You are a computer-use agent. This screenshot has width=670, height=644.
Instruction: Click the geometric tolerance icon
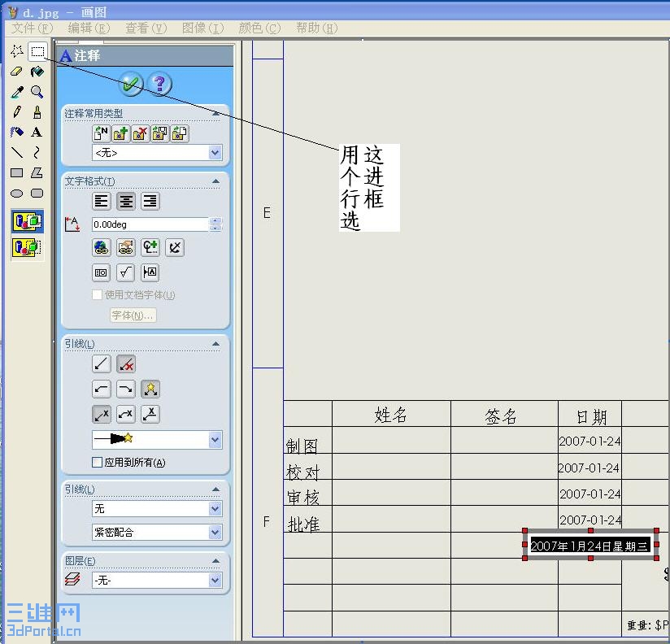pos(102,272)
